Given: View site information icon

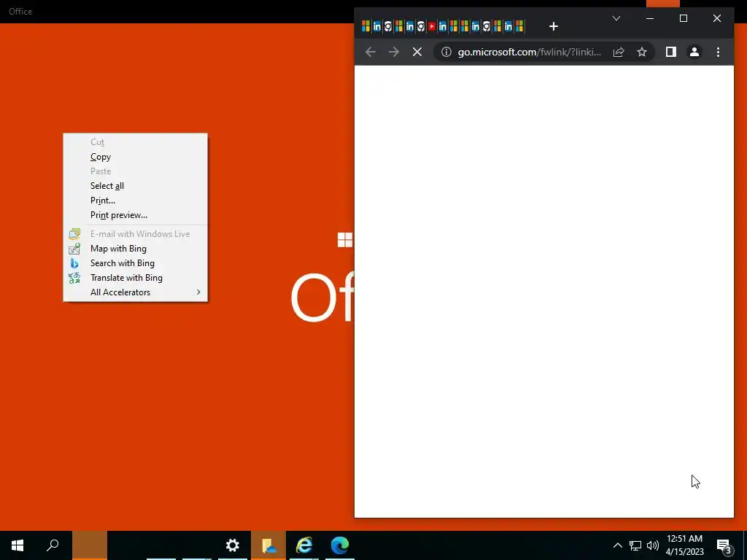Looking at the screenshot, I should (x=446, y=52).
